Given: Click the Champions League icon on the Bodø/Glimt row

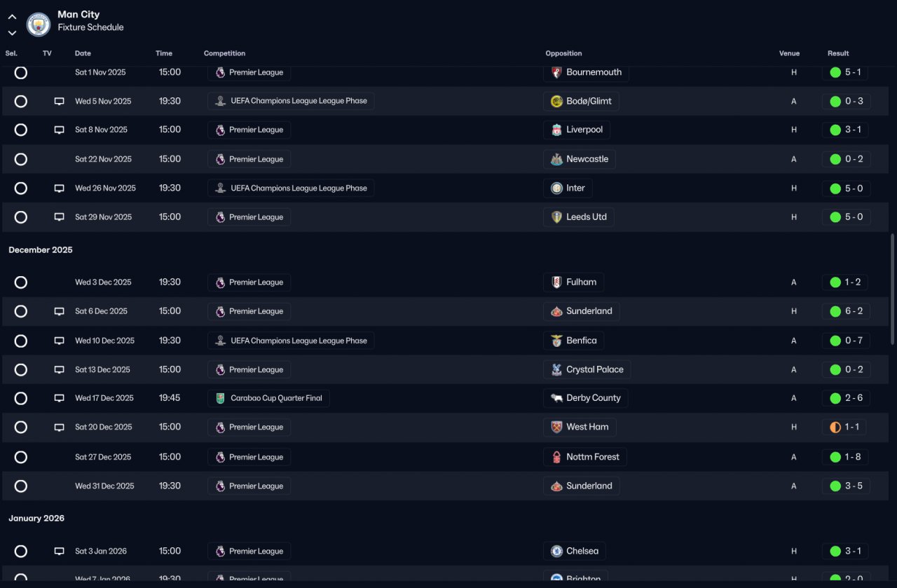Looking at the screenshot, I should [220, 101].
